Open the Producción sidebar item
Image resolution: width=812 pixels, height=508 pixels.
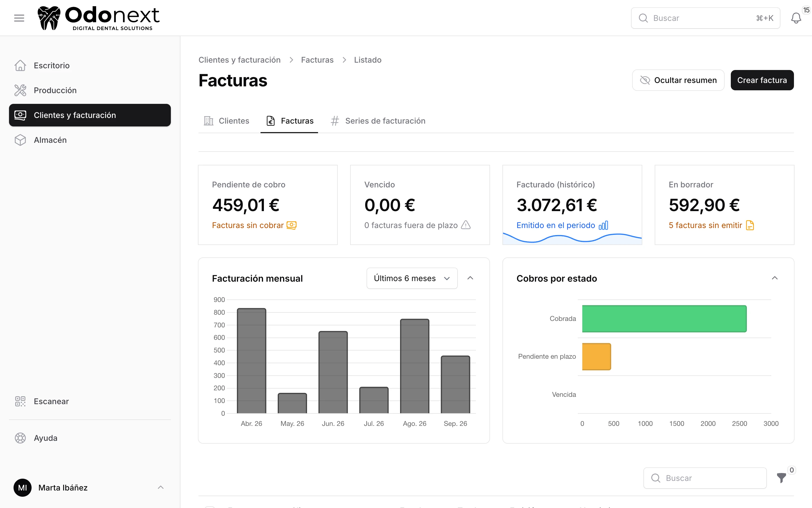90,90
